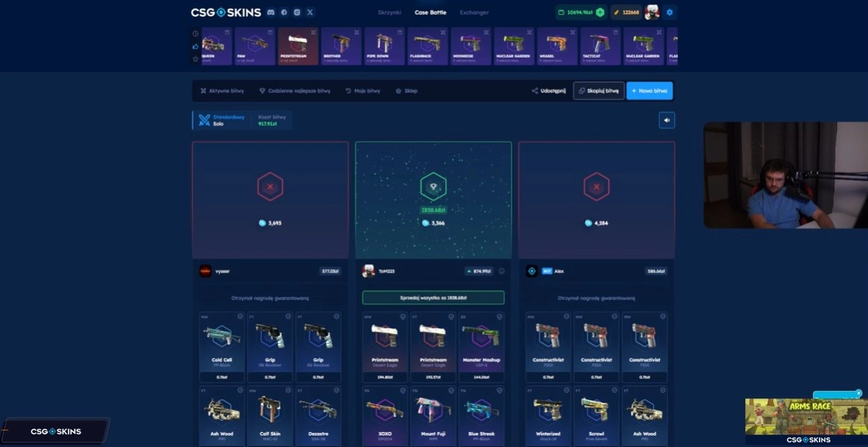
Task: Open the ARMS RACE banner
Action: 806,417
